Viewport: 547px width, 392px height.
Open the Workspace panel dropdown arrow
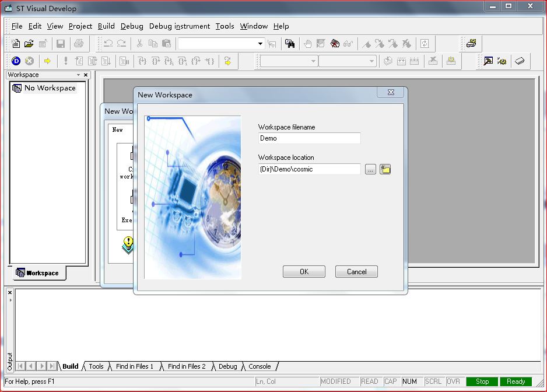coord(79,75)
